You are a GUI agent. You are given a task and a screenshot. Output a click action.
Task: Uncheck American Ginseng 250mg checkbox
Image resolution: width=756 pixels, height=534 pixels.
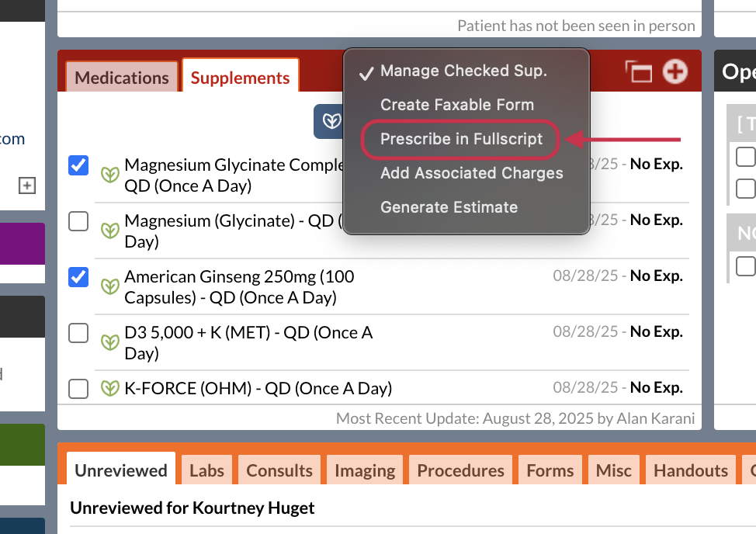point(78,277)
